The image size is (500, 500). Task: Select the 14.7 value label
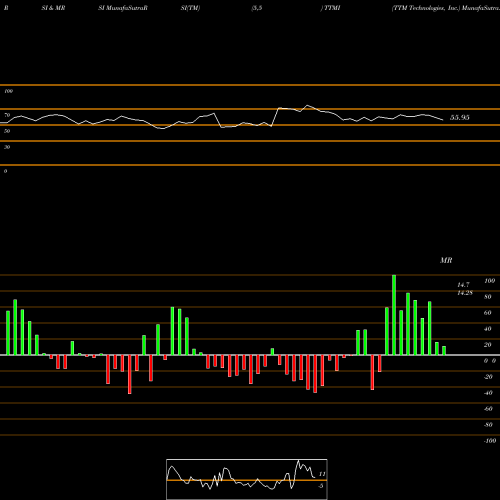[x=463, y=285]
